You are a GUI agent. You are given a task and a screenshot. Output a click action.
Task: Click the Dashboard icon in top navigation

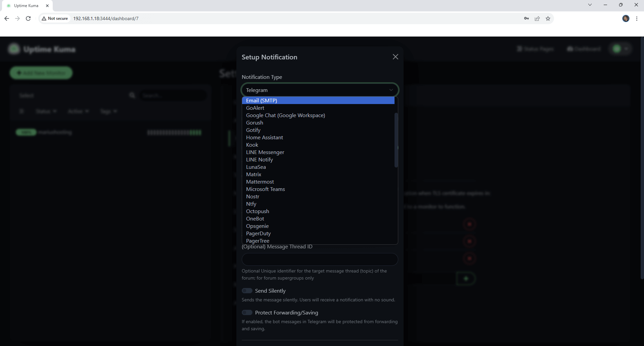click(x=570, y=49)
